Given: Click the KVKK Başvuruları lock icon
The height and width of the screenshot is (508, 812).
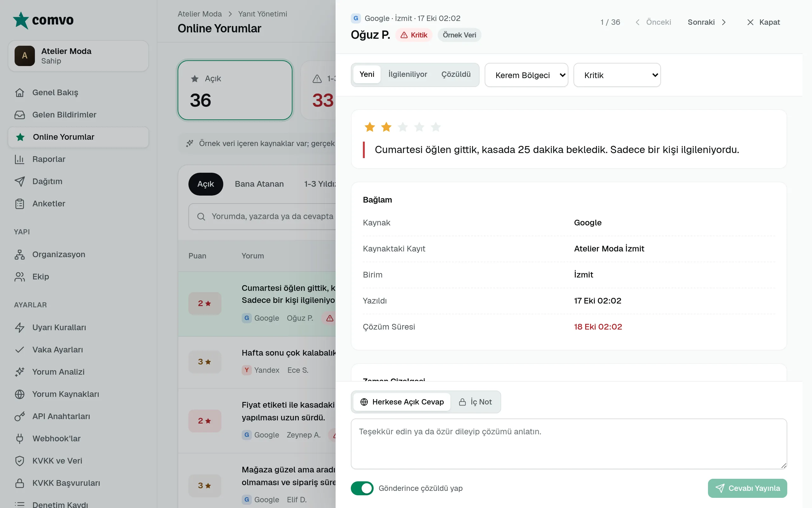Looking at the screenshot, I should [20, 483].
